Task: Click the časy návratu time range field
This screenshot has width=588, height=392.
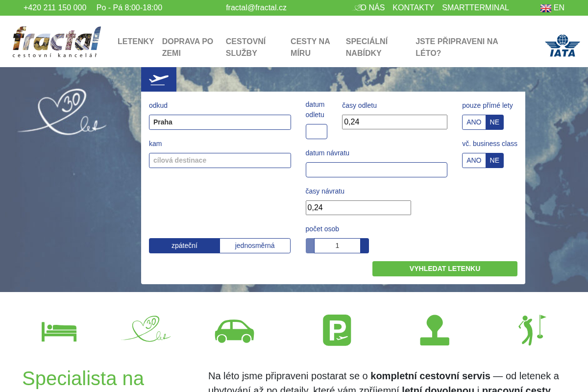Action: pyautogui.click(x=358, y=208)
